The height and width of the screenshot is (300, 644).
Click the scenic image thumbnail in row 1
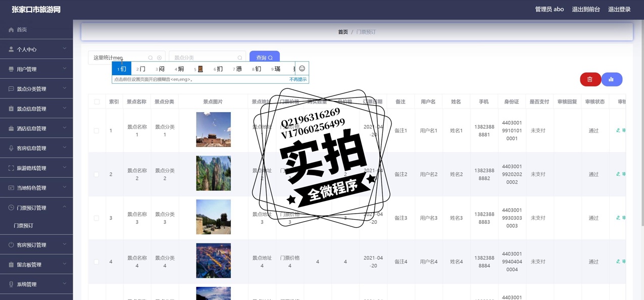point(213,130)
